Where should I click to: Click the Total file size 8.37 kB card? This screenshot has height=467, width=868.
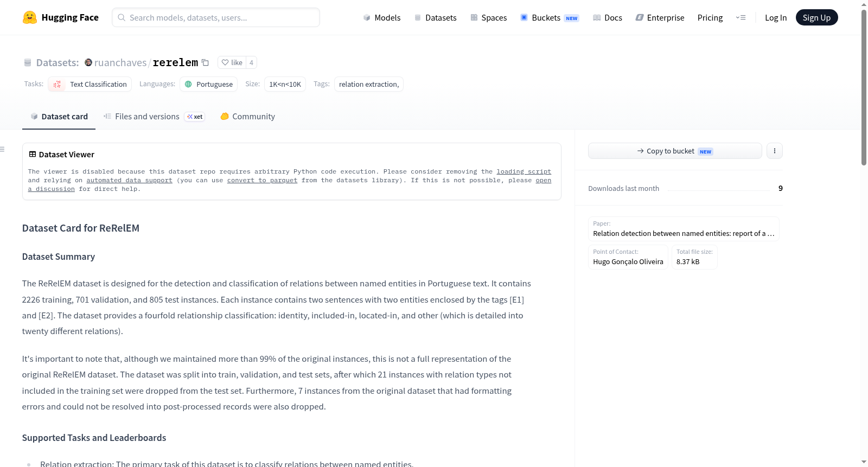[x=694, y=257]
